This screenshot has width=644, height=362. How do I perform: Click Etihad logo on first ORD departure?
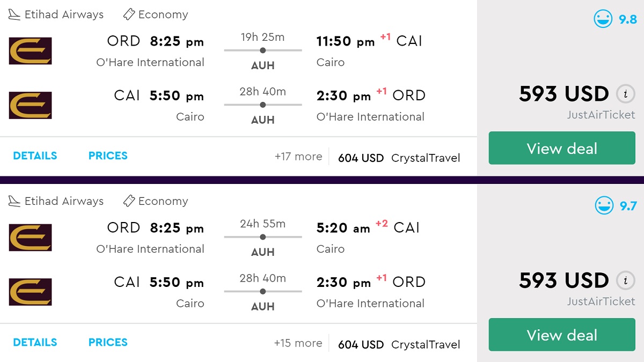[x=31, y=51]
